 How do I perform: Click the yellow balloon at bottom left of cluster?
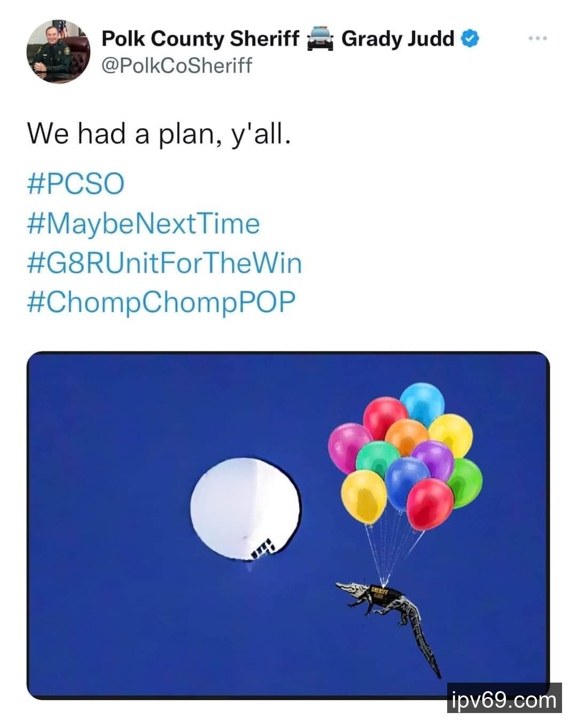(x=363, y=496)
